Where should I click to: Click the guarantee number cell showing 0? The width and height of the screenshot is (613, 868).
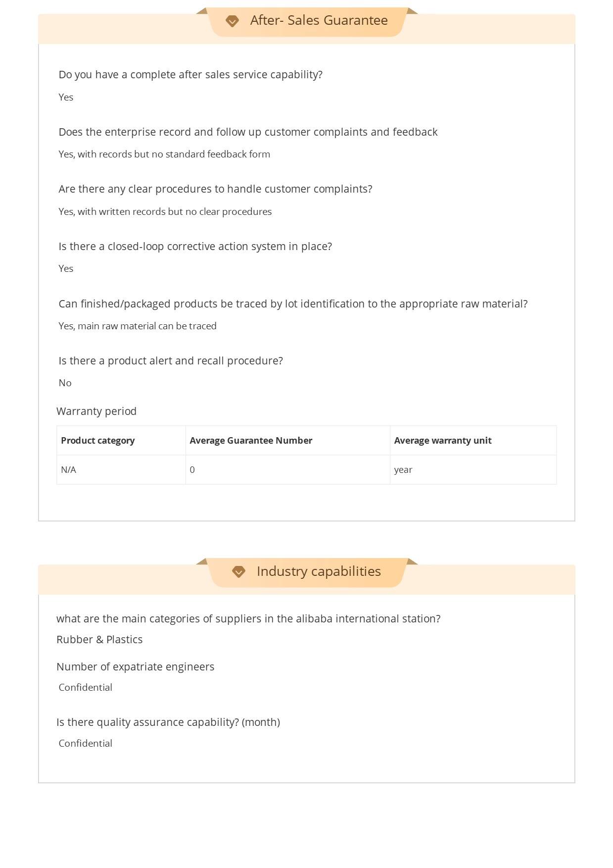click(x=192, y=470)
